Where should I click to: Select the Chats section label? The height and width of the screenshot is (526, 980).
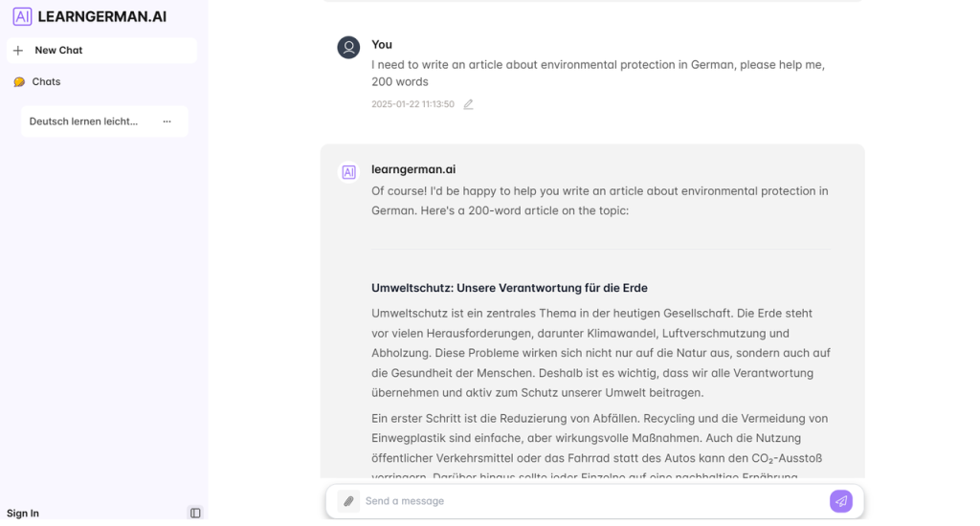pyautogui.click(x=46, y=82)
